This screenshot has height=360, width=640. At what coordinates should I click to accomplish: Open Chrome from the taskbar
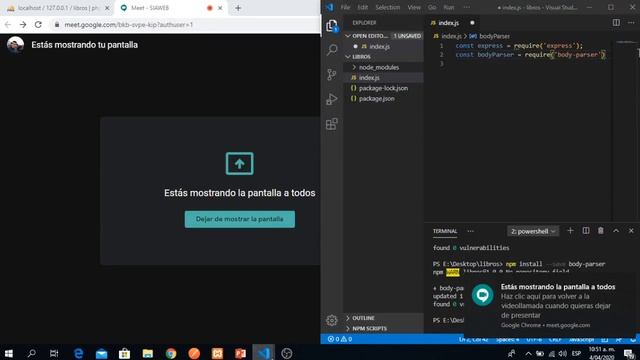171,353
